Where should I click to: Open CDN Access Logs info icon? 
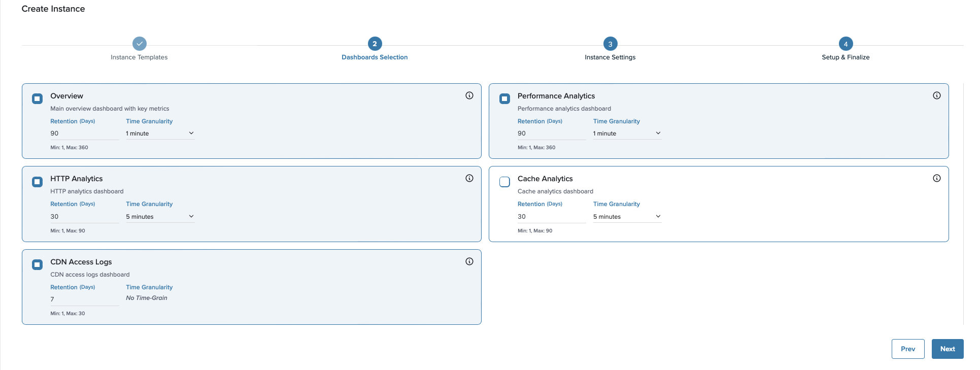pos(469,261)
